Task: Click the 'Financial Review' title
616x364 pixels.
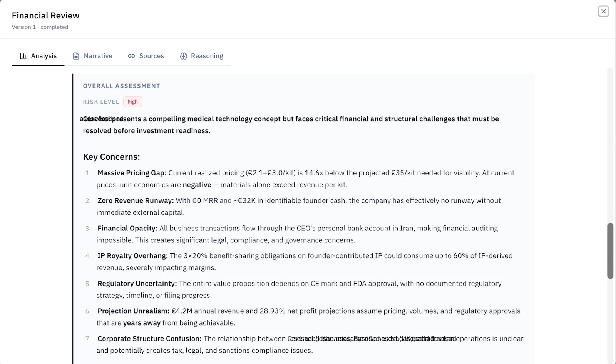Action: 45,16
